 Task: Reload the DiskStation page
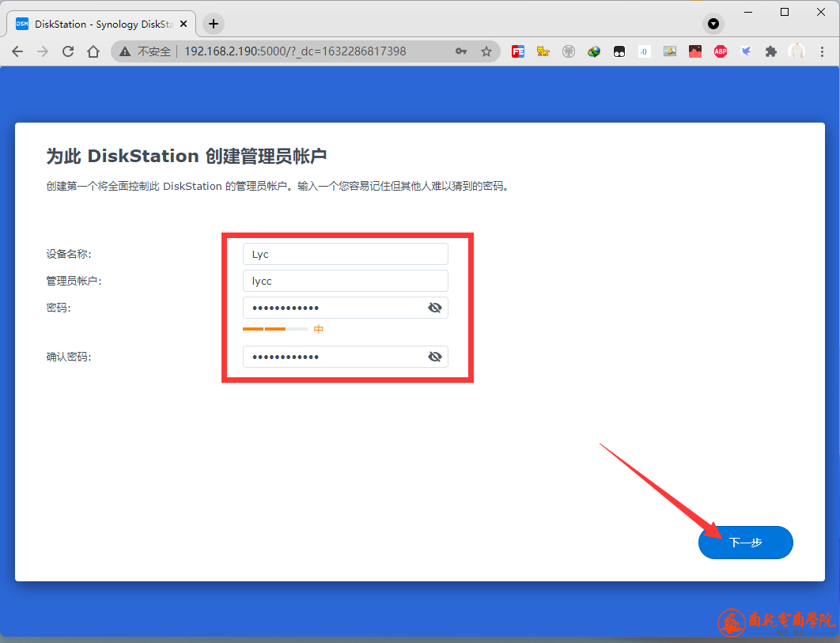pos(68,51)
